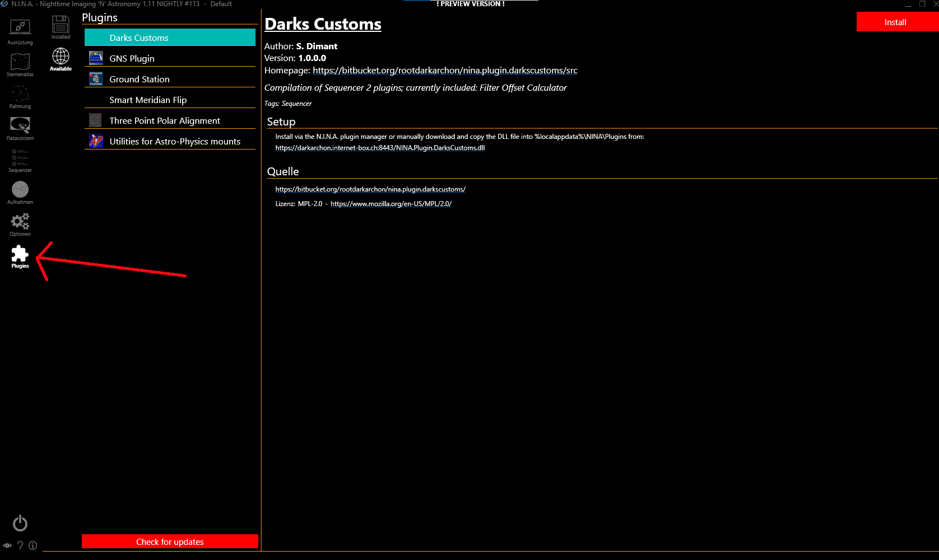Open the Mozilla MPL 2.0 license link
The height and width of the screenshot is (560, 939).
(x=391, y=204)
